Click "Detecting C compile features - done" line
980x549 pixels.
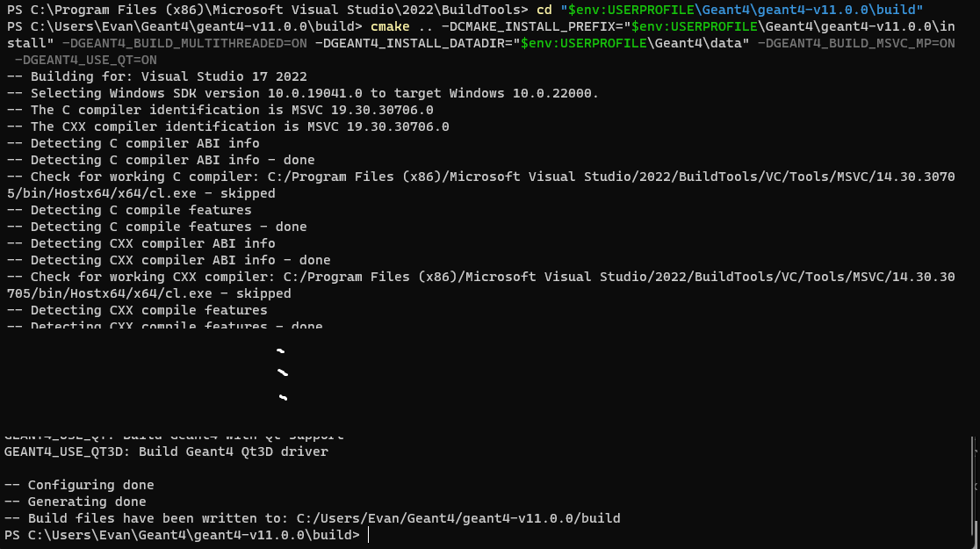pos(156,227)
